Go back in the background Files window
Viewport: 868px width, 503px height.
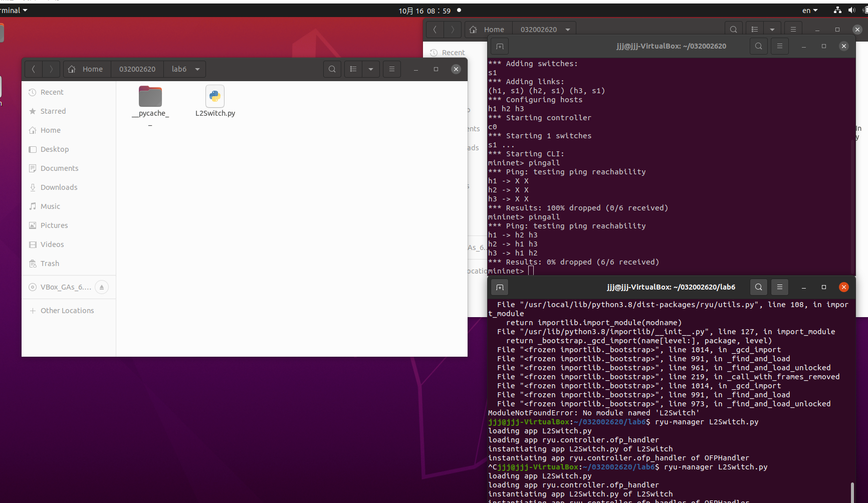(435, 30)
